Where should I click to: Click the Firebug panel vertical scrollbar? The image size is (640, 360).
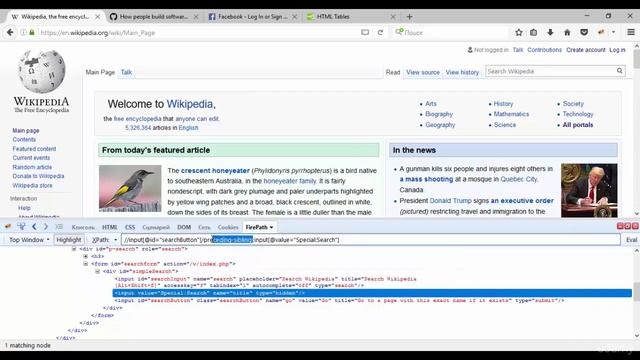pyautogui.click(x=636, y=293)
